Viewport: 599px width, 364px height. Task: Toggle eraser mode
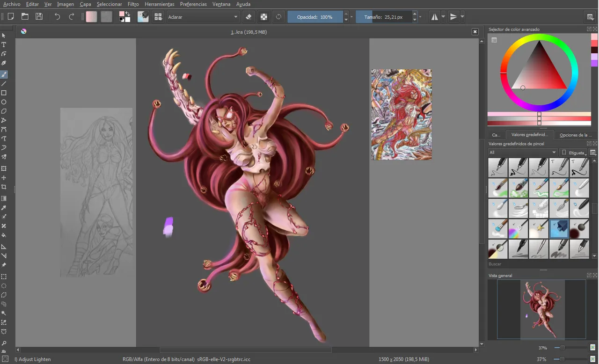[249, 16]
